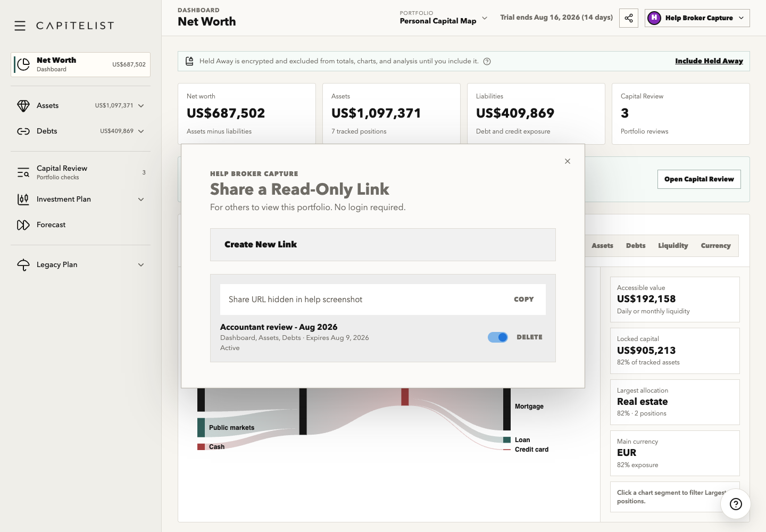766x532 pixels.
Task: Click the Capital Review 3 summary card
Action: click(681, 114)
